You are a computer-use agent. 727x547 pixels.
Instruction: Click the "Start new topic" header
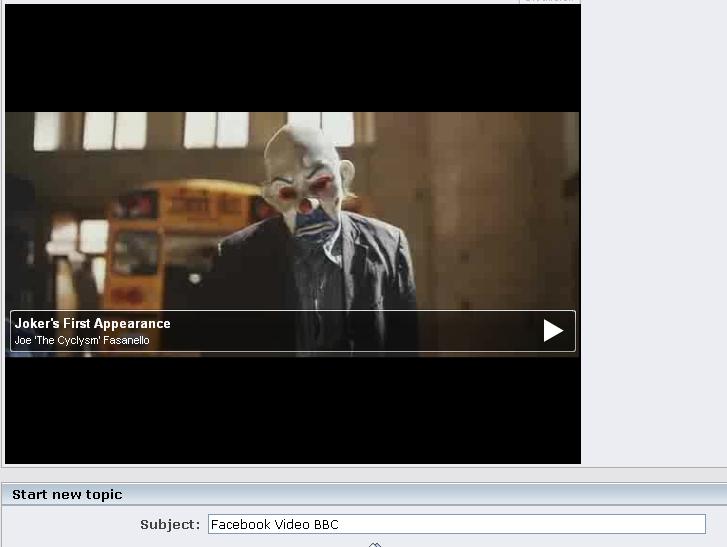click(67, 495)
